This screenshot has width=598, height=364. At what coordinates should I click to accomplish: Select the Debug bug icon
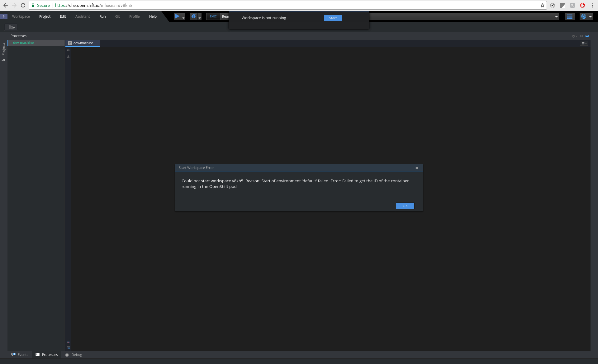(x=194, y=16)
